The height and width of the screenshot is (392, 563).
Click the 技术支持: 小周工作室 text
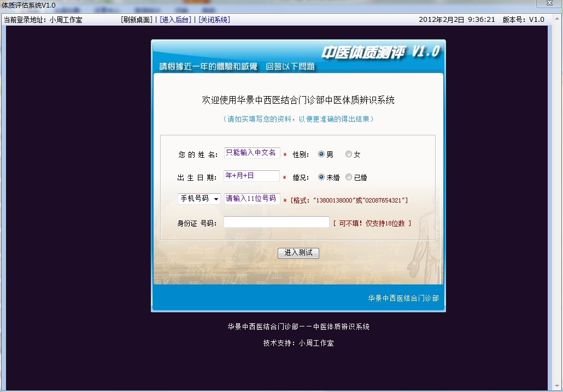point(298,343)
